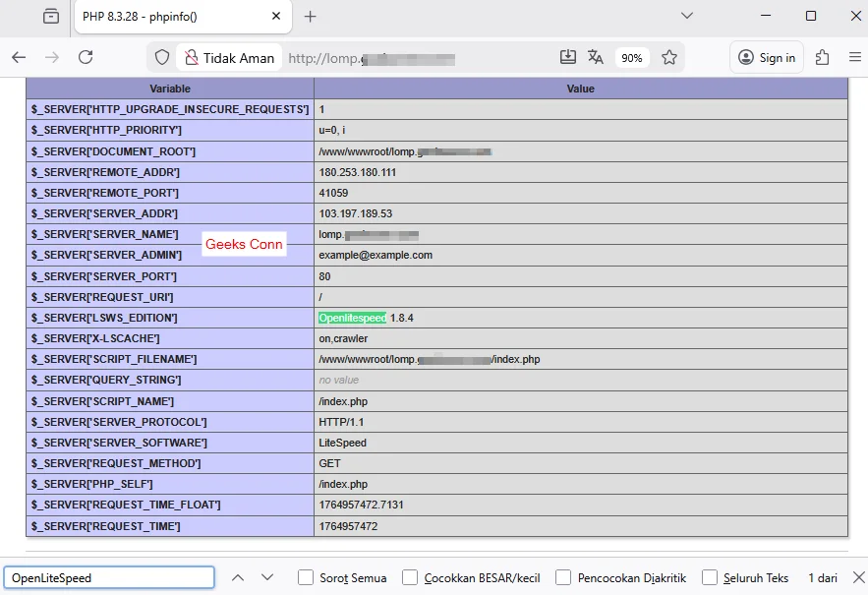Open the tab list dropdown chevron
Image resolution: width=868 pixels, height=595 pixels.
[x=686, y=17]
